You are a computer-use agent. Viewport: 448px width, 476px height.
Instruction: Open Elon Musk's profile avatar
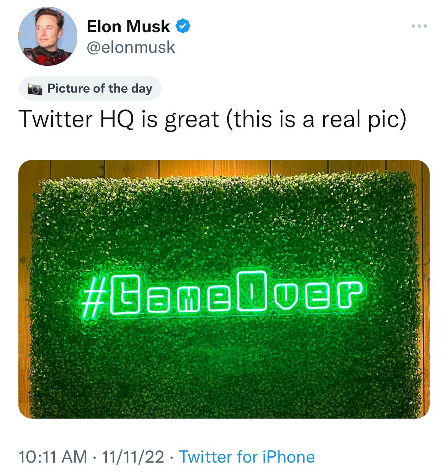click(x=47, y=36)
